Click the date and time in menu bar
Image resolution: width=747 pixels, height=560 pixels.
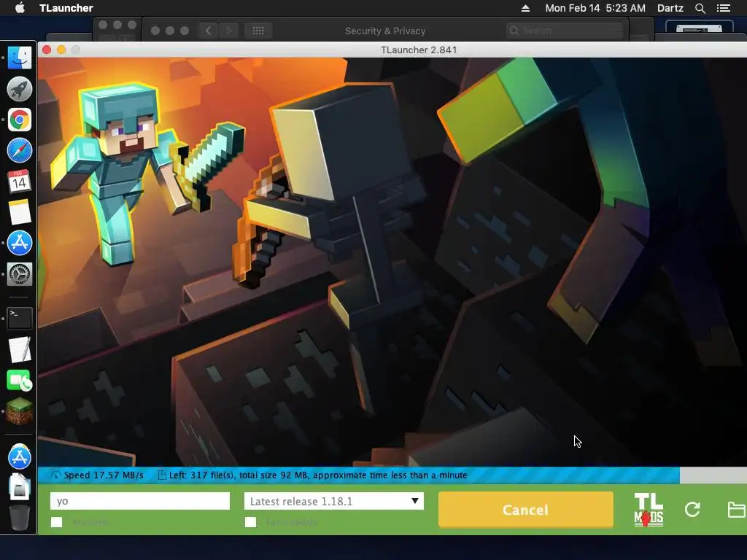pos(595,8)
